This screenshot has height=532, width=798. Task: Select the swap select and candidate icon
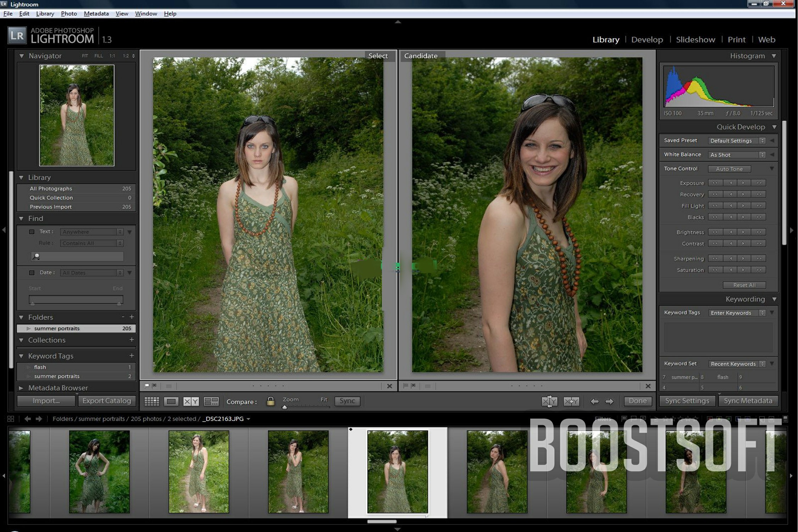548,401
